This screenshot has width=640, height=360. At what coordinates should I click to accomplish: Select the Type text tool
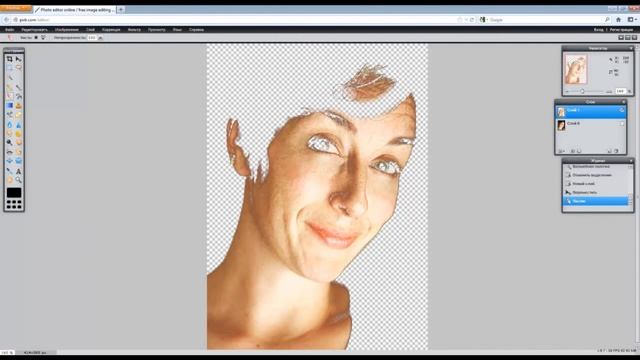pos(18,171)
